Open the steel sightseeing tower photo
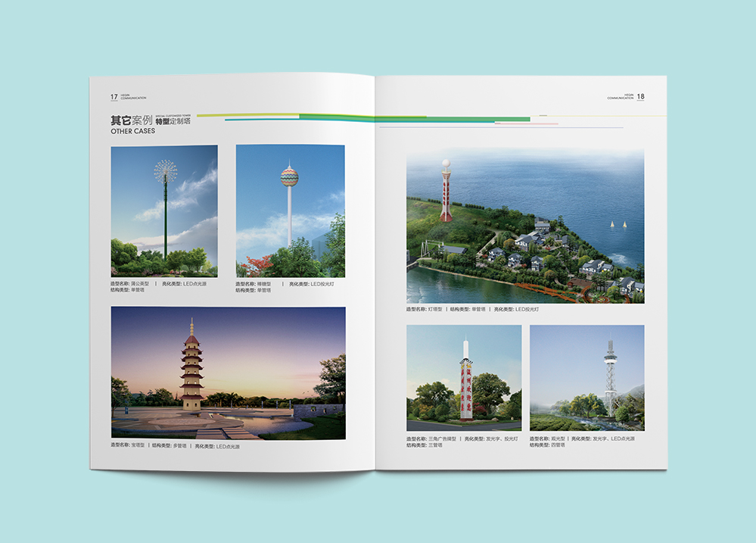This screenshot has height=543, width=756. tap(586, 372)
